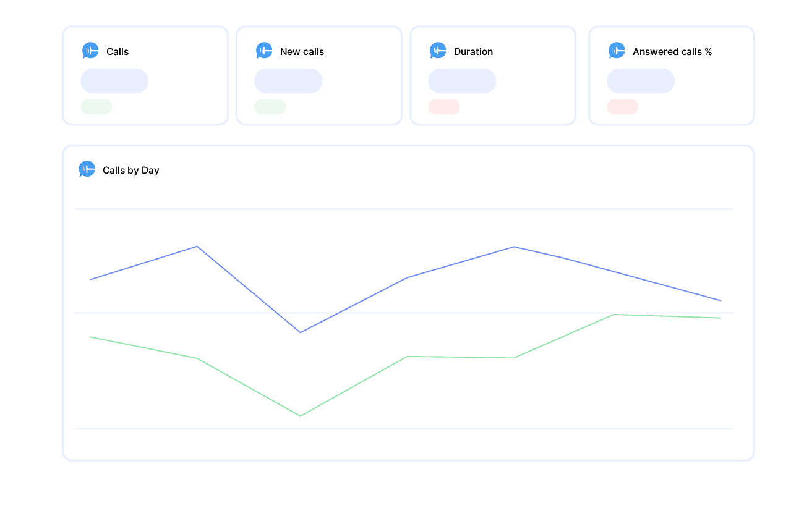Click the green trend badge in Calls card
Screen dimensions: 812x532
[96, 107]
